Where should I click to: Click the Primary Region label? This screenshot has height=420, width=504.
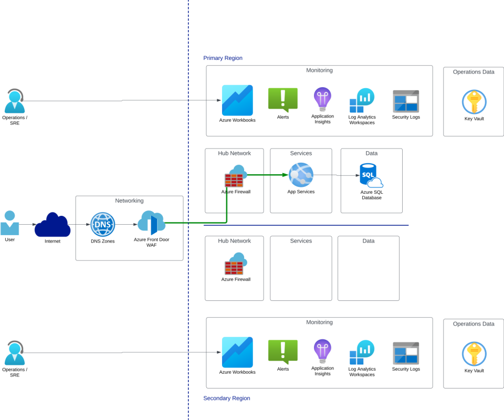[x=223, y=58]
